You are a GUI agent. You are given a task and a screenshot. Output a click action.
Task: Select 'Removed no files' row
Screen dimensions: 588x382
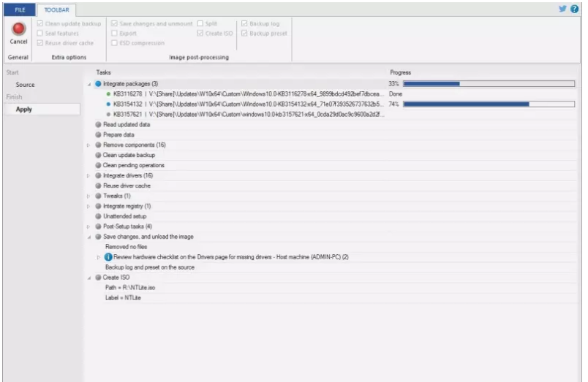tap(126, 246)
